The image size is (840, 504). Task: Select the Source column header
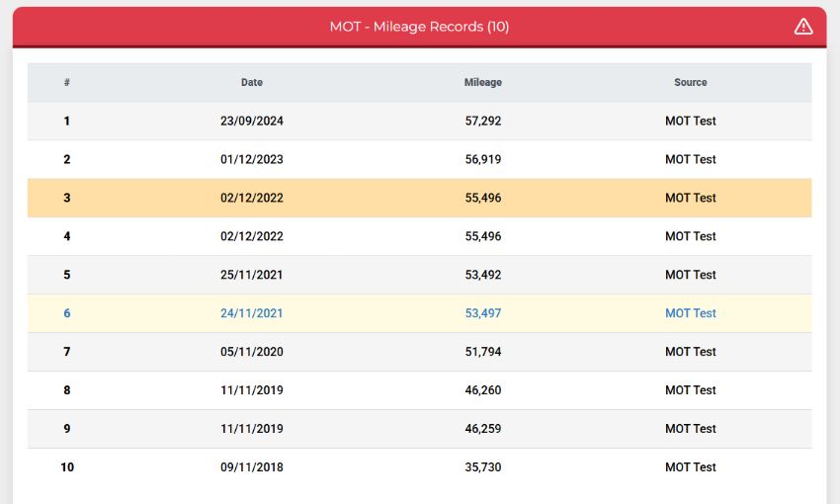coord(691,82)
